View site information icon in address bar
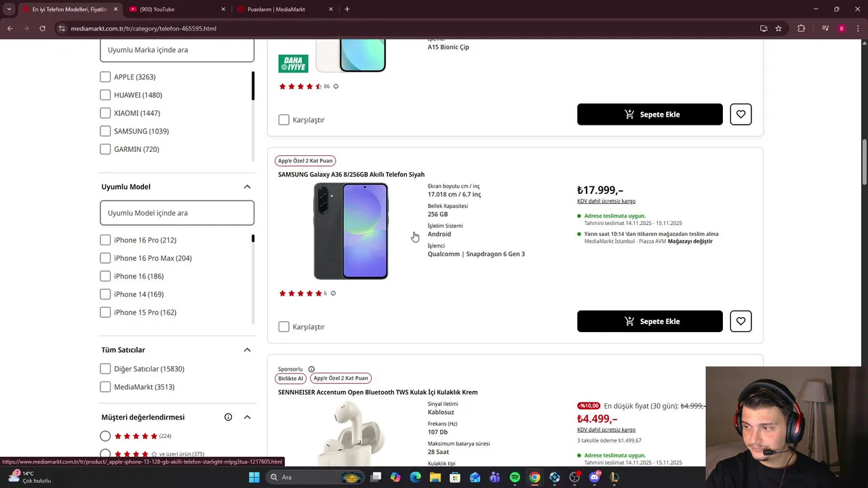This screenshot has width=868, height=488. point(62,28)
